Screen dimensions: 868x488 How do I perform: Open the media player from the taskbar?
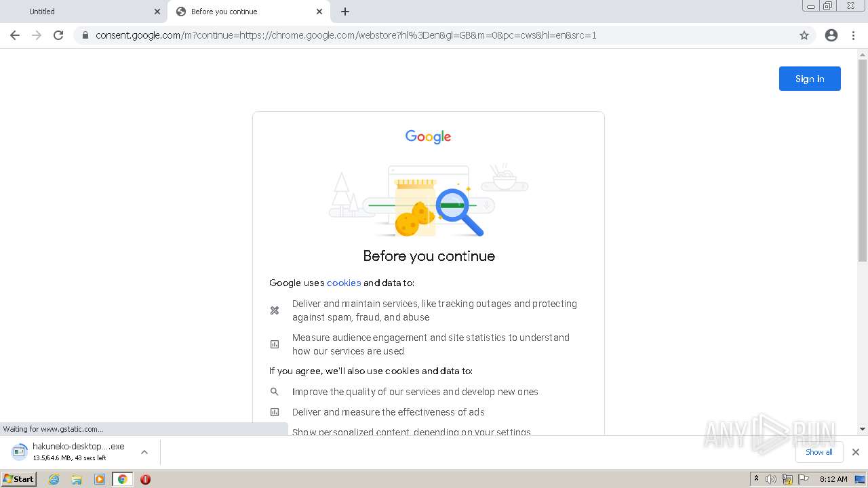pyautogui.click(x=100, y=479)
